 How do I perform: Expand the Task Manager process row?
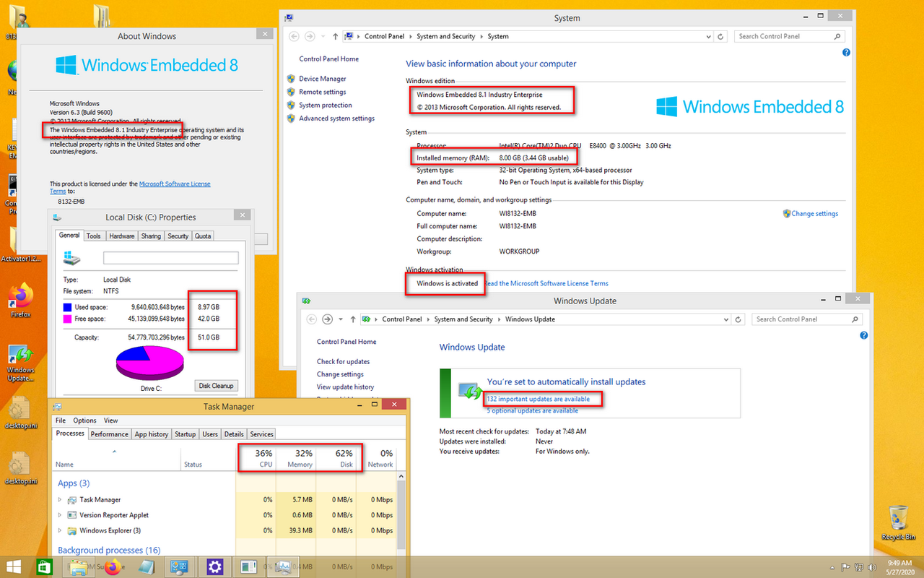[60, 500]
